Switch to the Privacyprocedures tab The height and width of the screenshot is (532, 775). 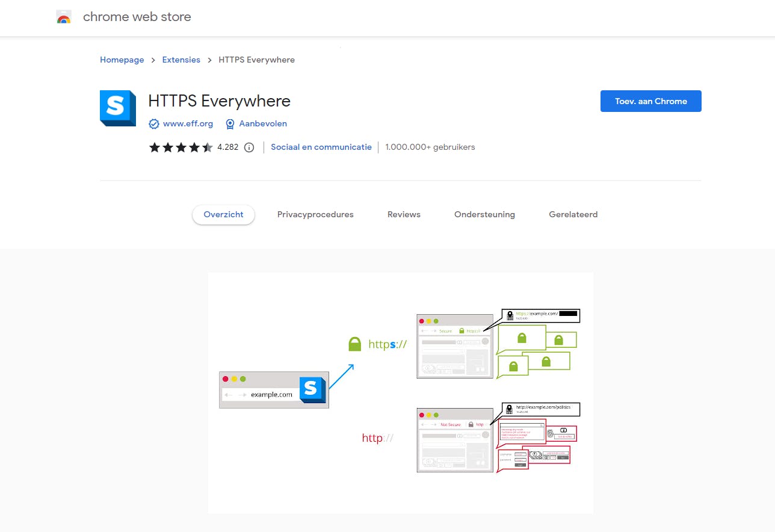[x=315, y=215]
